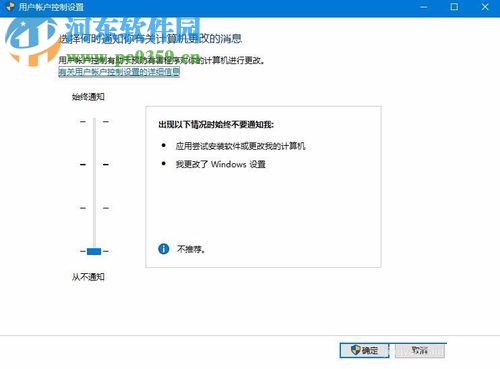Click the 不推荐 text
500x369 pixels.
tap(191, 249)
